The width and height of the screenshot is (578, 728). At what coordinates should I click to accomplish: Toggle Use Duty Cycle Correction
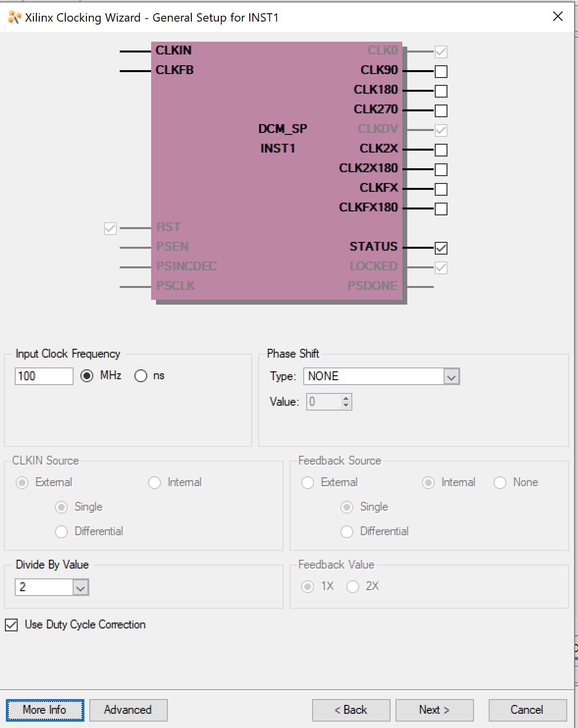11,625
